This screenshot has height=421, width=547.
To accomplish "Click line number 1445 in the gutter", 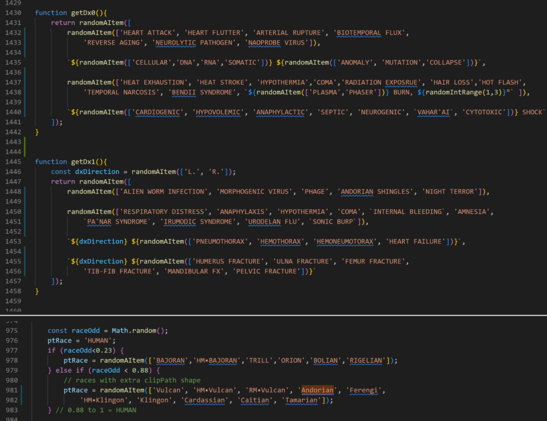I will click(x=13, y=162).
